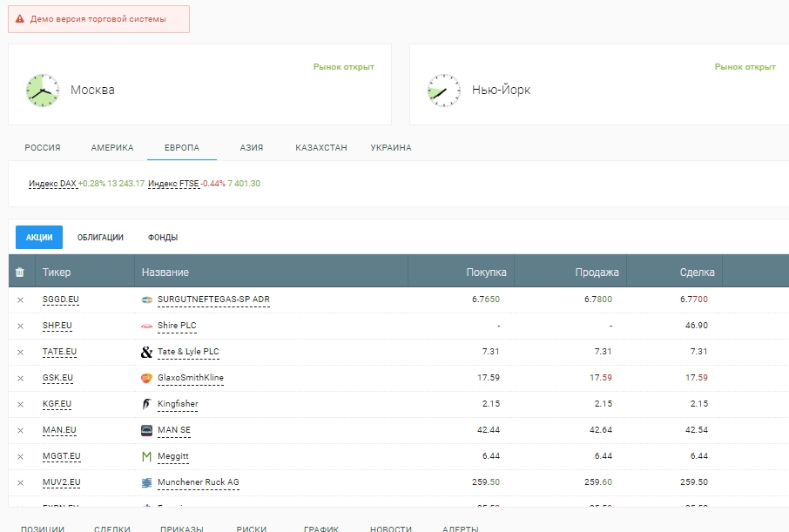Viewport: 789px width, 532px height.
Task: Click the Meggitt logo icon
Action: tap(146, 456)
